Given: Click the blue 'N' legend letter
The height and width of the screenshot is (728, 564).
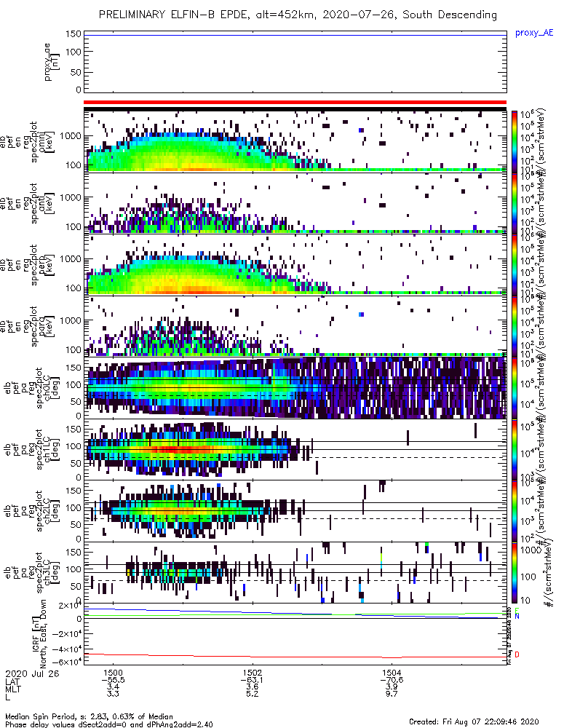Looking at the screenshot, I should click(x=517, y=616).
